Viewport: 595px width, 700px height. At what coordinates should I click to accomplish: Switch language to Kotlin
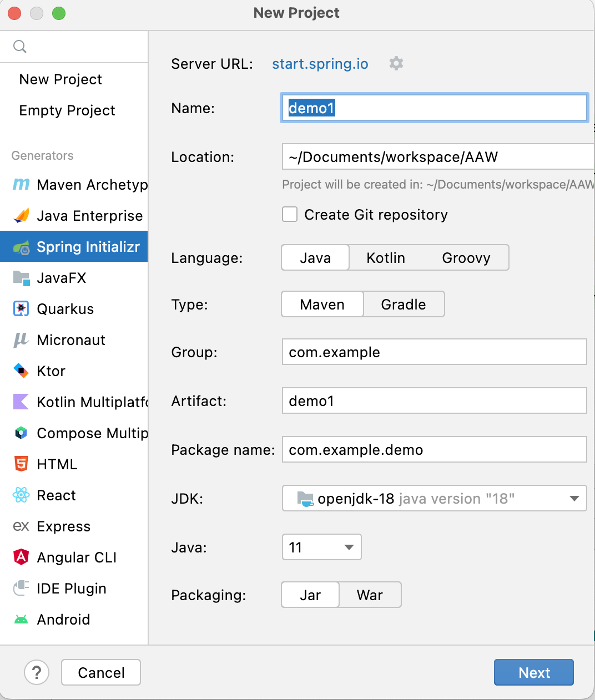(386, 258)
